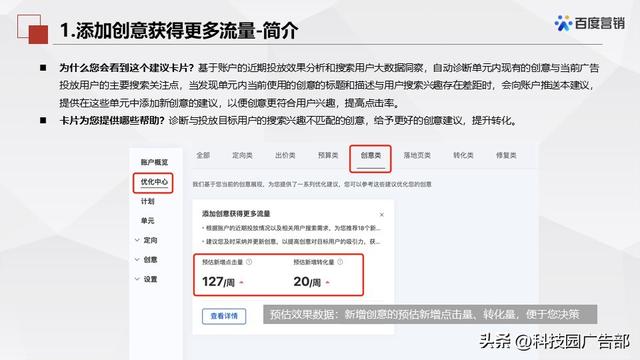Select the 创意类 tab
This screenshot has height=360, width=640.
click(x=371, y=155)
